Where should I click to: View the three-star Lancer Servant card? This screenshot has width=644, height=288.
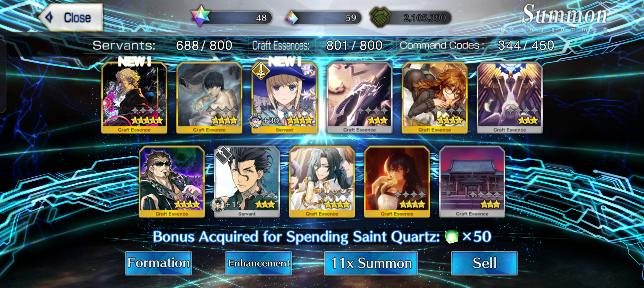[247, 182]
